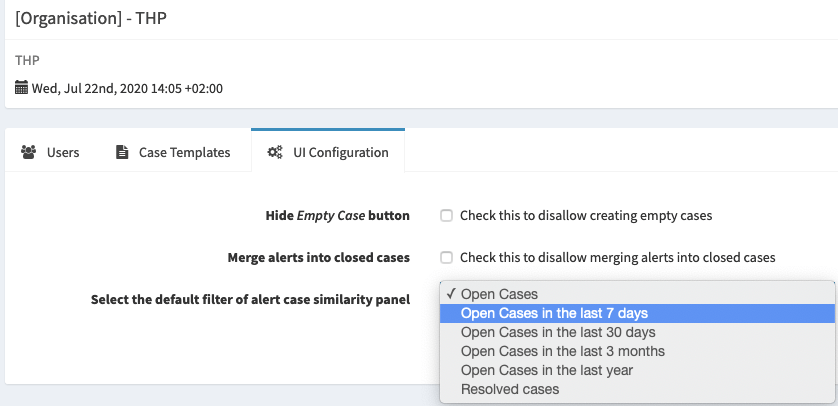Screen dimensions: 838x406
Task: Tick the disallow merging alerts checkbox
Action: click(447, 257)
